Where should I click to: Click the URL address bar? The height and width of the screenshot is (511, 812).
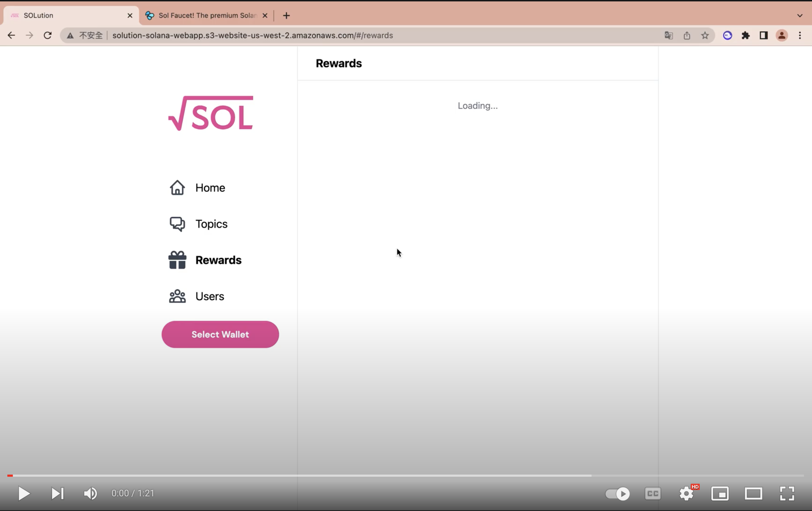pos(350,35)
